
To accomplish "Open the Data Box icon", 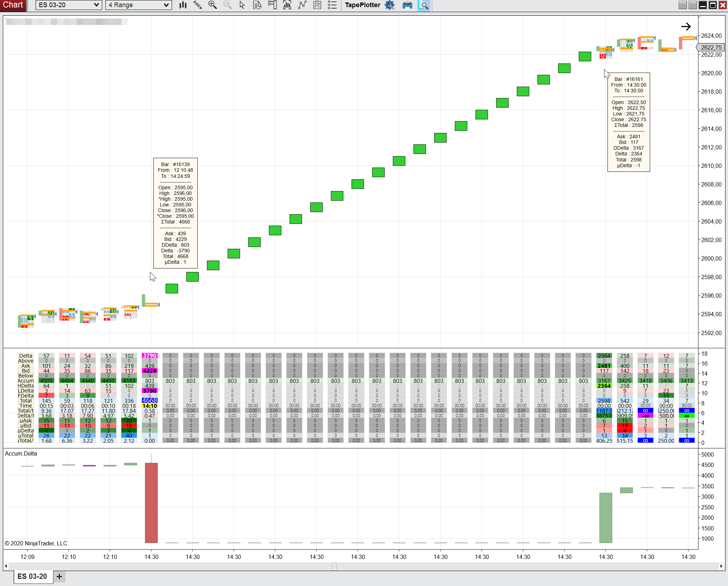I will pos(257,5).
